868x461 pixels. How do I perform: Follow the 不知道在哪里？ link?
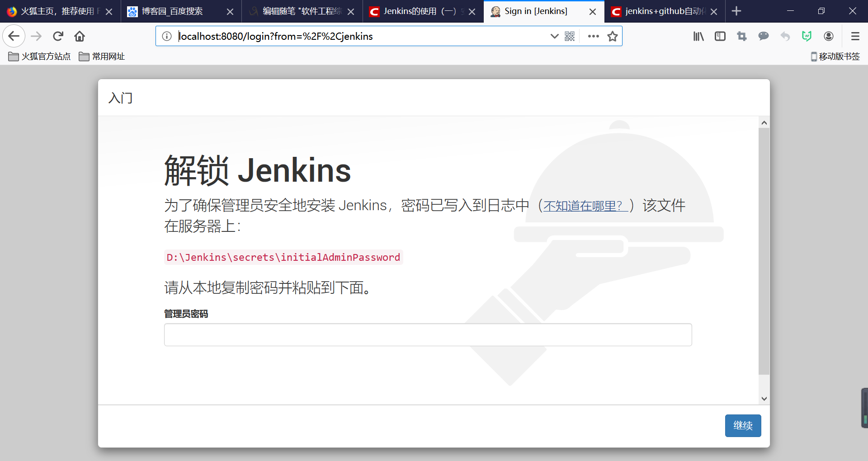(585, 206)
